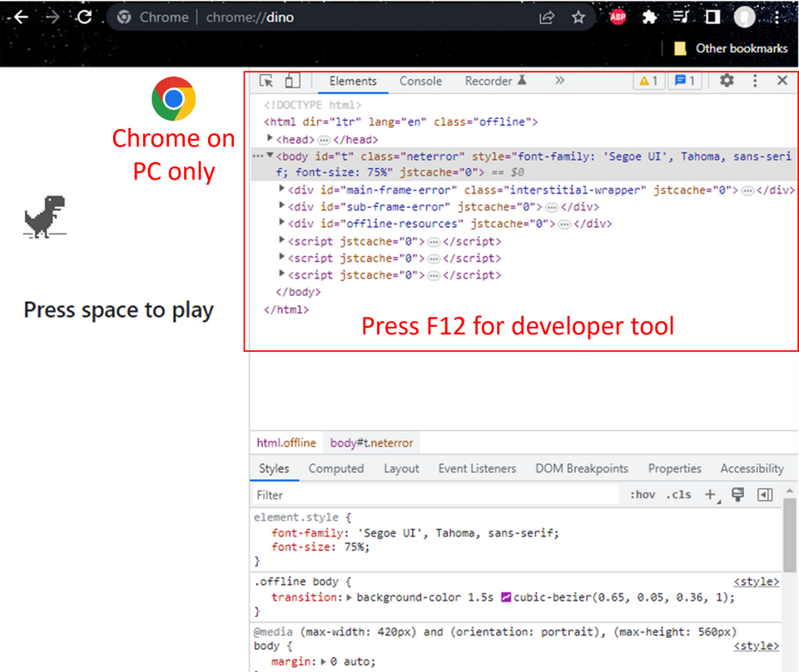Expand the main-frame-error div node
Viewport: 799px width, 672px height.
point(282,190)
